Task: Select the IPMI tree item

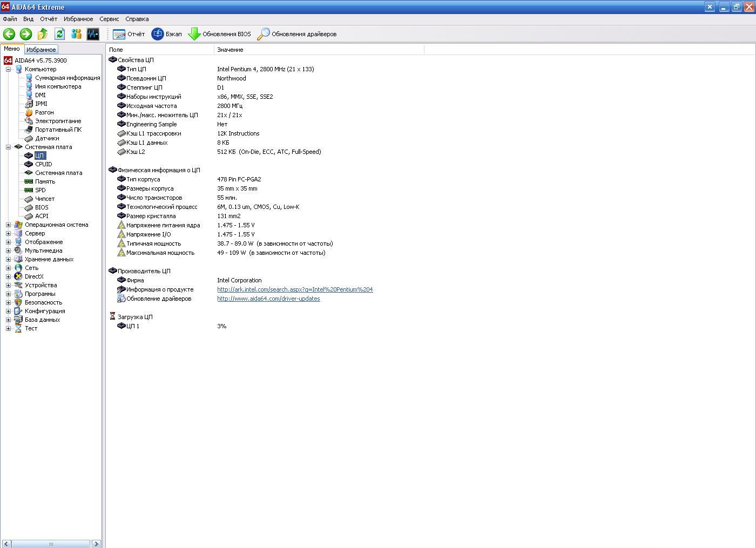Action: coord(41,104)
